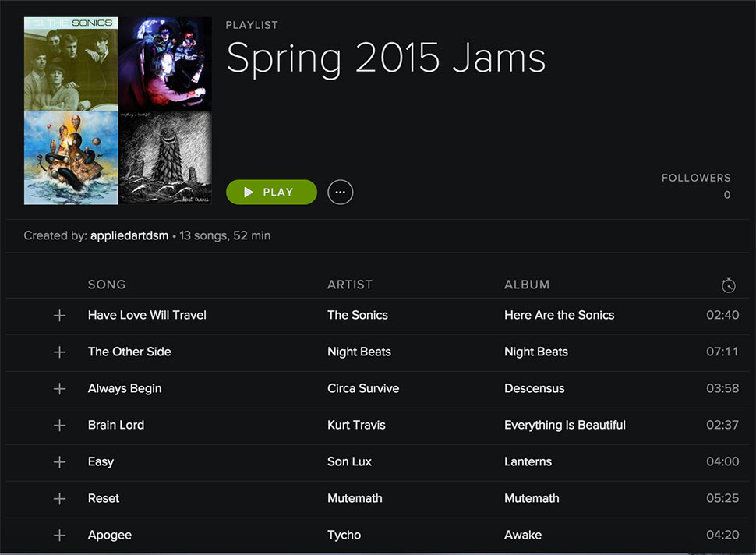Sort tracks by the duration clock icon
This screenshot has width=756, height=555.
click(x=728, y=285)
